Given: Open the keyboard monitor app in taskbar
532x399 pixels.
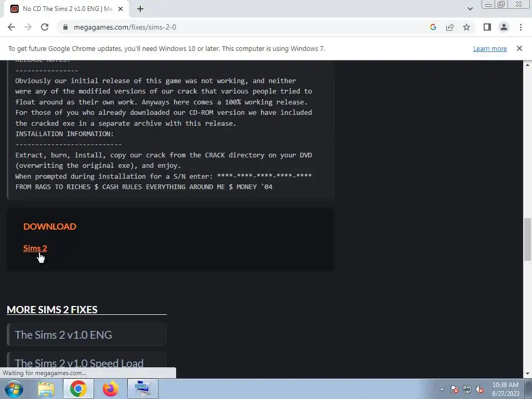Looking at the screenshot, I should [142, 389].
